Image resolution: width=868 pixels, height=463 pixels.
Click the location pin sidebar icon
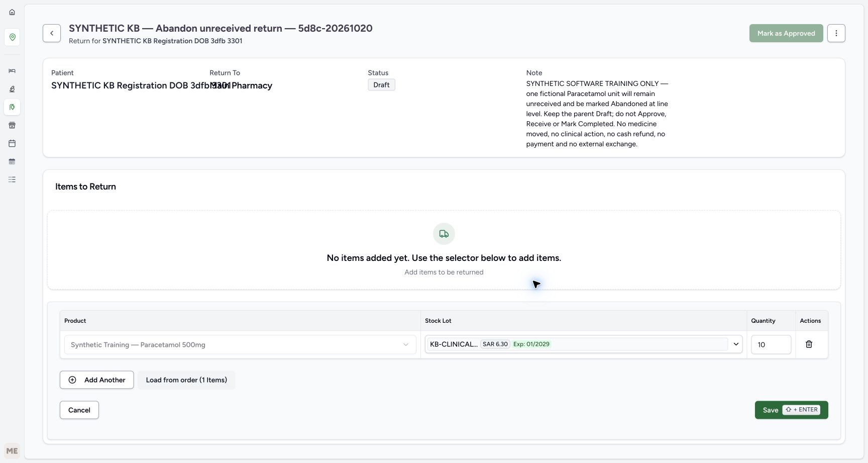pos(12,37)
